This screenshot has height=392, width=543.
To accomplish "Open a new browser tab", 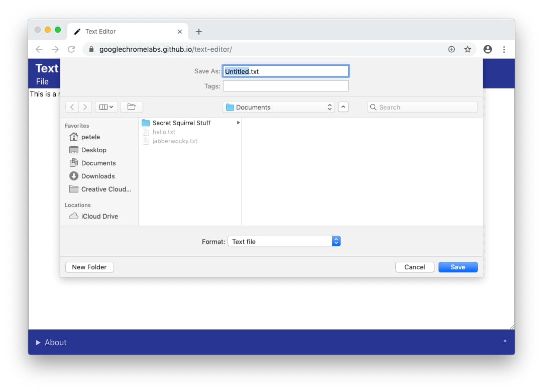I will [198, 31].
